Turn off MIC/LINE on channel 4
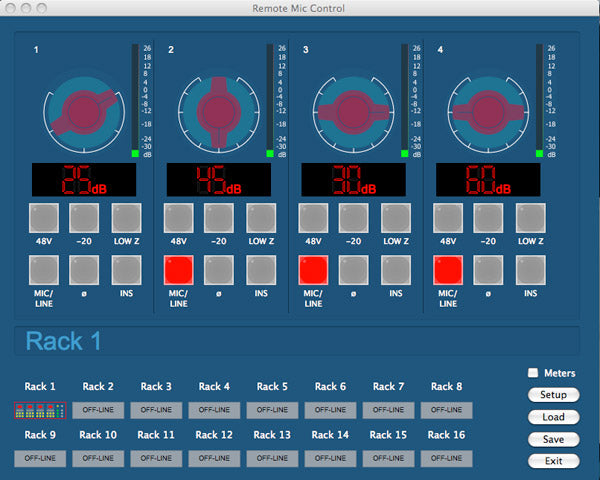This screenshot has width=600, height=480. 448,270
